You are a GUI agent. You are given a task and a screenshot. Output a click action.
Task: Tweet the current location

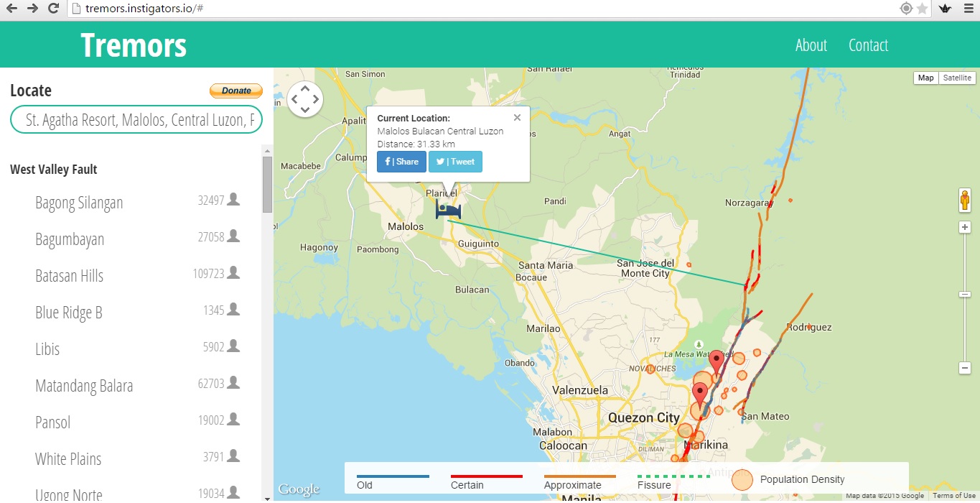(455, 162)
